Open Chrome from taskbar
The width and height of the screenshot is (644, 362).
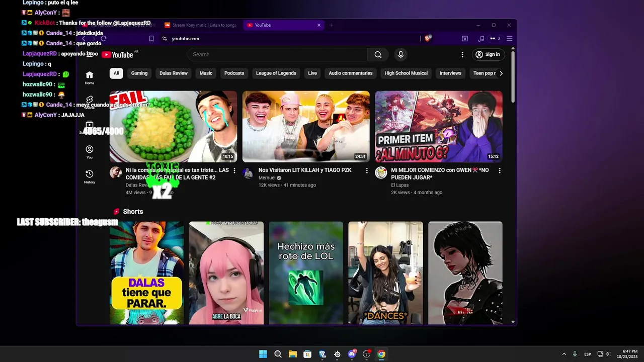click(x=381, y=354)
